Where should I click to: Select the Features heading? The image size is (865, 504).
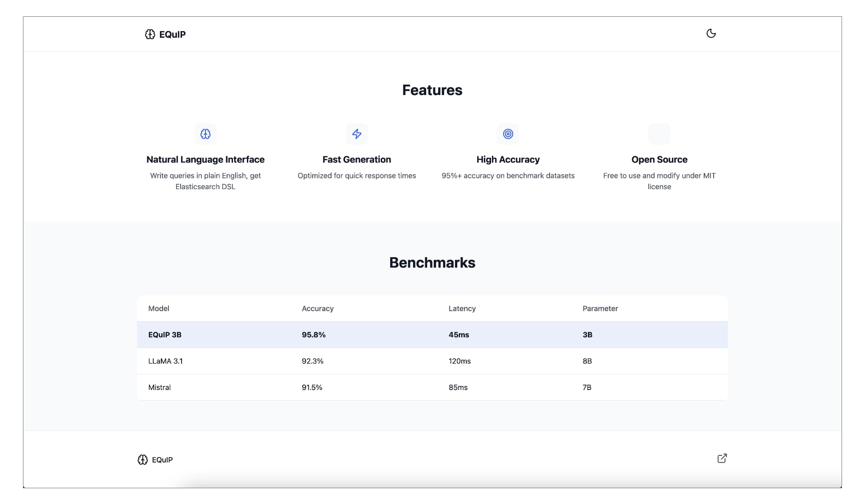(x=432, y=90)
